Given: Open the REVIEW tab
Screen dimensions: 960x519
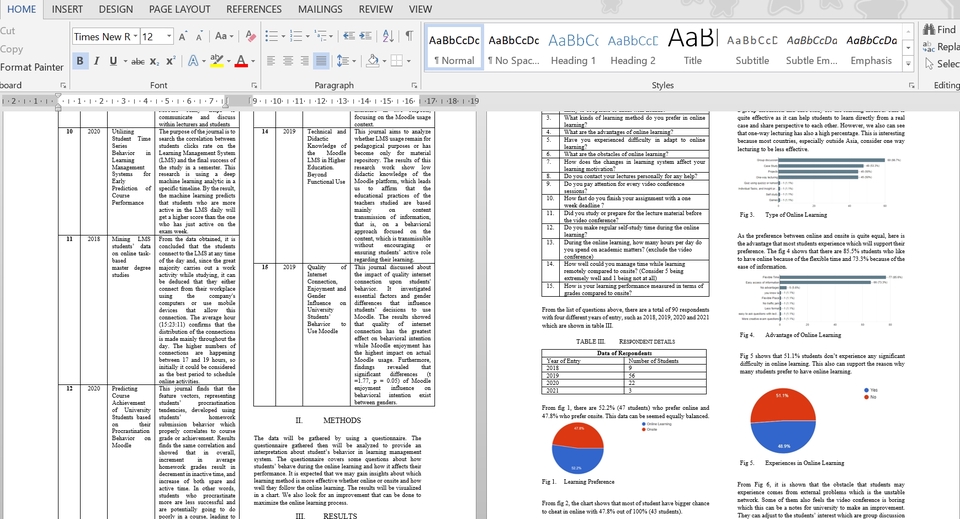Looking at the screenshot, I should [375, 9].
